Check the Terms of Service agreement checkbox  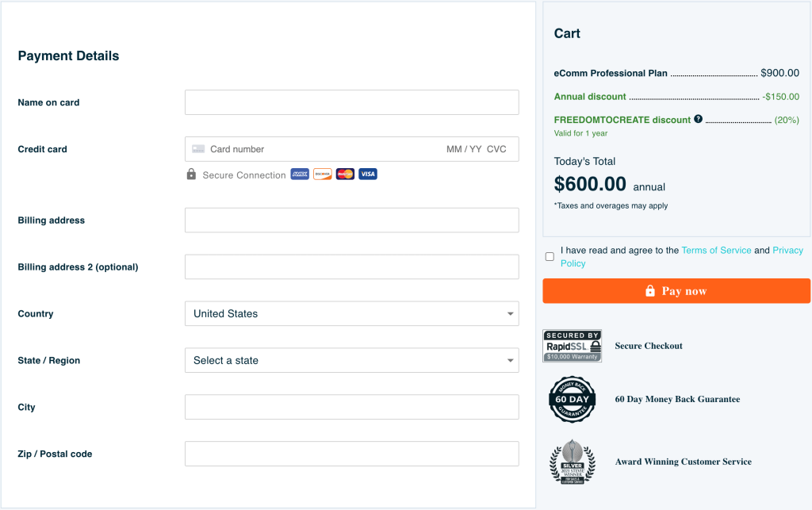pos(550,257)
